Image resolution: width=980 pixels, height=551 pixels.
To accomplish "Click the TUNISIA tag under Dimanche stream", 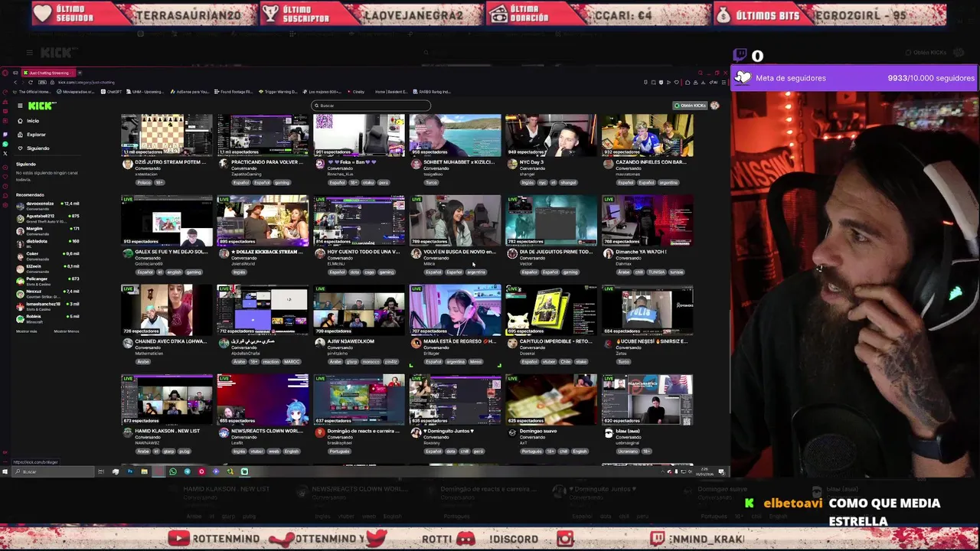I will point(656,272).
